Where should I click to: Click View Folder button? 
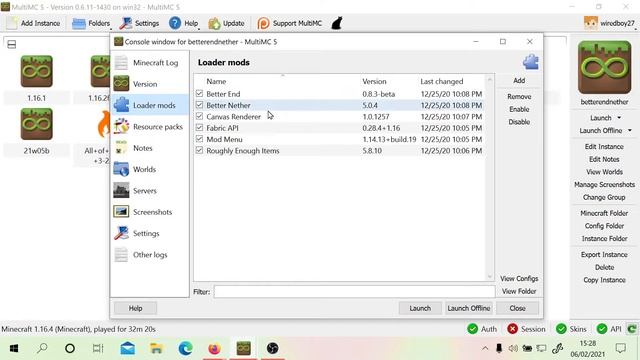pos(519,291)
